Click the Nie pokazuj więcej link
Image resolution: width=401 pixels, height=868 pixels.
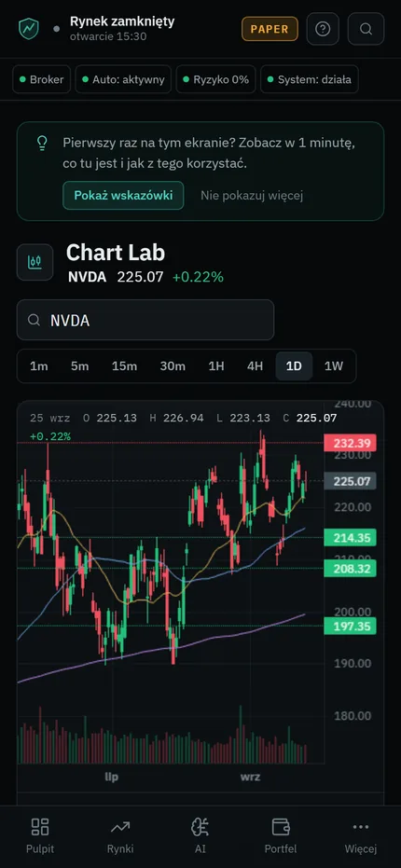click(x=252, y=196)
